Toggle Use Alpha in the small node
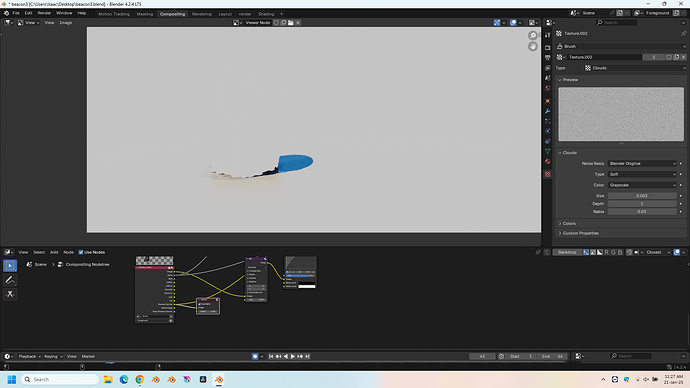The image size is (690, 388). (x=200, y=304)
